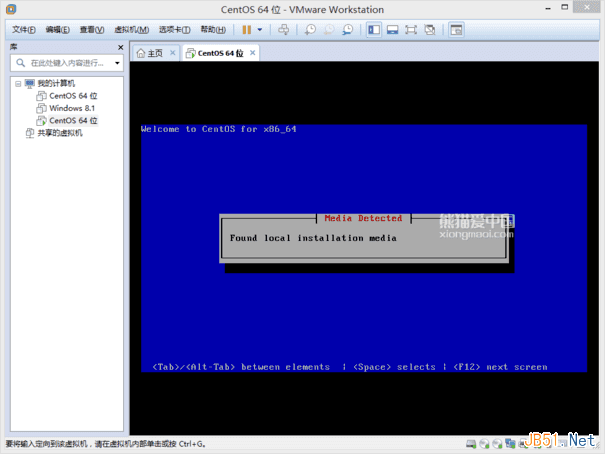This screenshot has height=454, width=605.
Task: Switch to the 主页 tab
Action: click(x=155, y=53)
